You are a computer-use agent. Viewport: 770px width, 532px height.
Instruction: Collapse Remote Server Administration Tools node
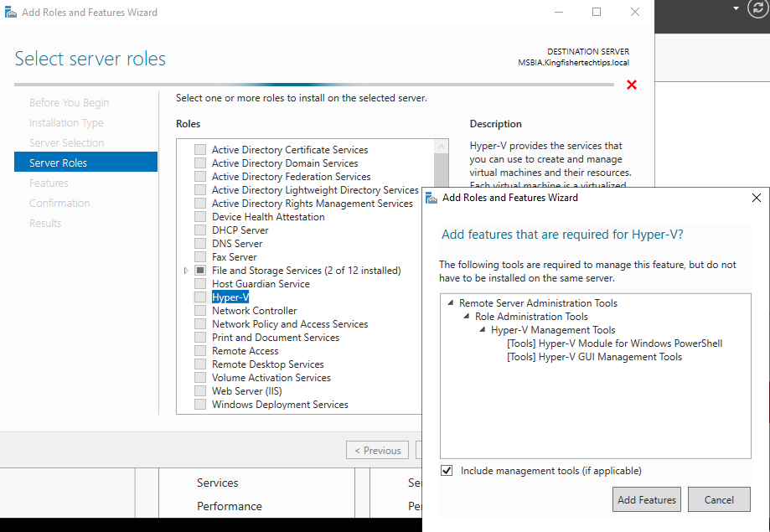tap(450, 302)
